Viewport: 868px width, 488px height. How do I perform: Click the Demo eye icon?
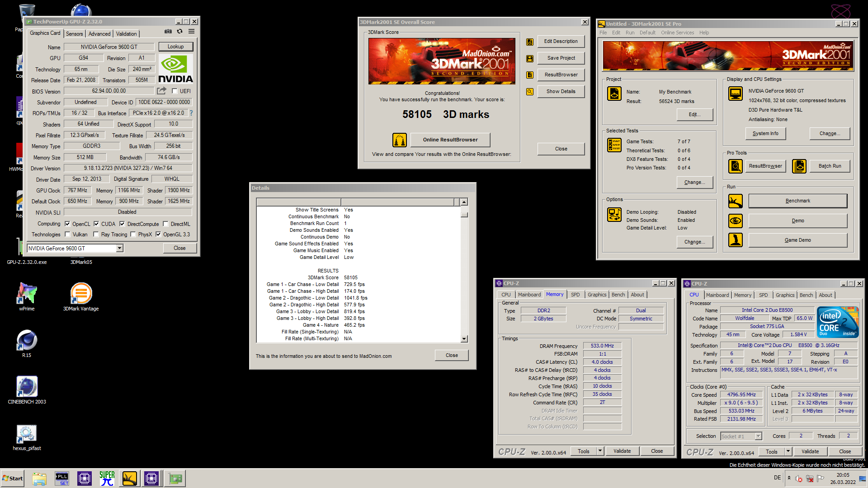pyautogui.click(x=736, y=221)
